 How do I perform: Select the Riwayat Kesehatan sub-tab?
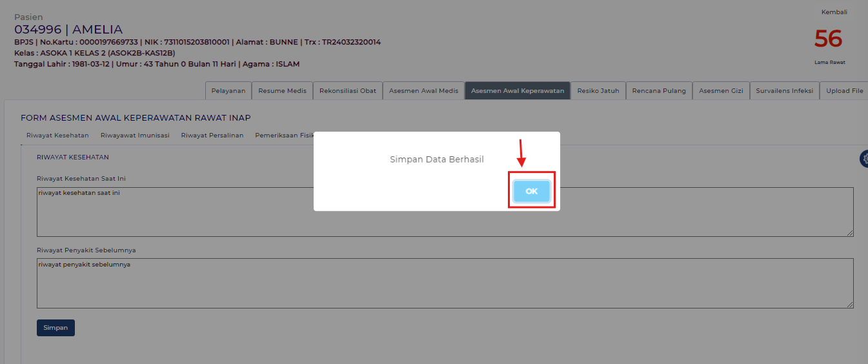tap(57, 136)
